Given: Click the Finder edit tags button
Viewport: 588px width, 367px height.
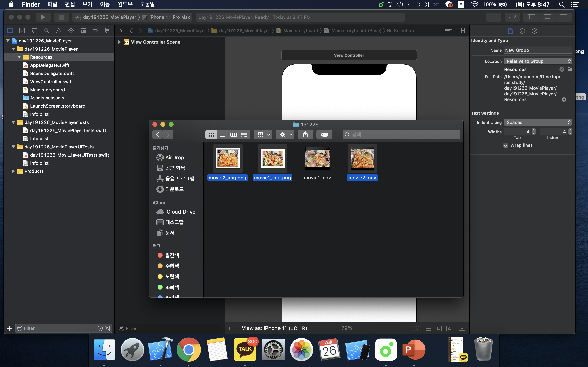Looking at the screenshot, I should [x=324, y=135].
